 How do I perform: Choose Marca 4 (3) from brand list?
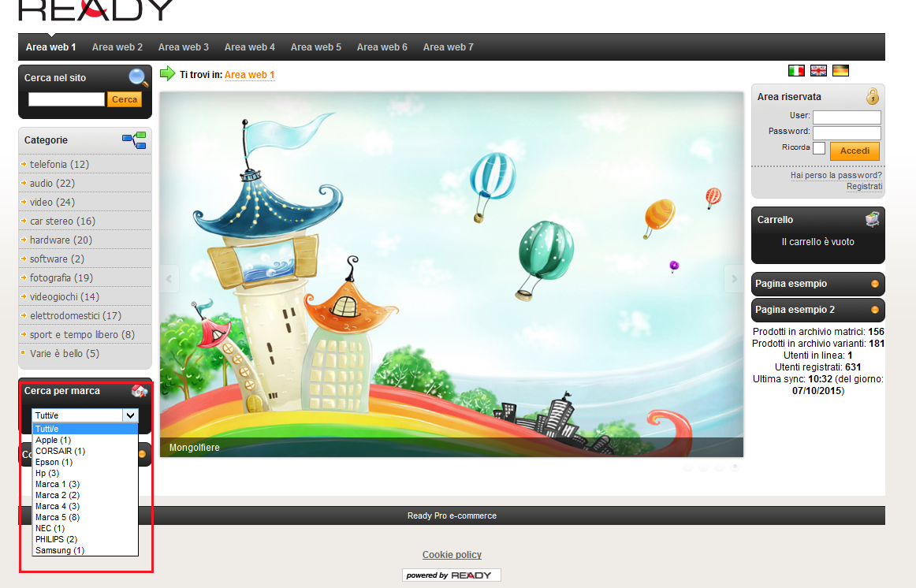click(x=85, y=506)
